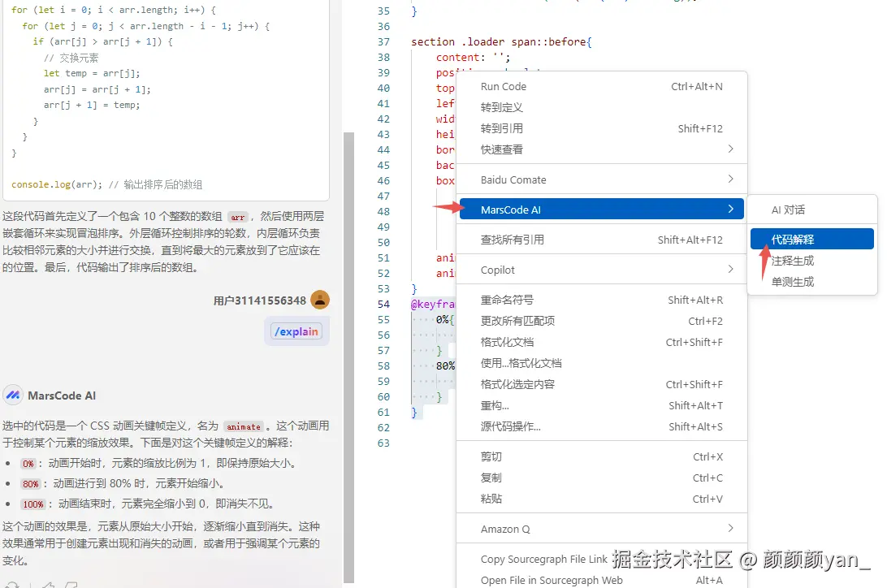887x588 pixels.
Task: Open 源代码操作... menu entry
Action: pos(602,426)
